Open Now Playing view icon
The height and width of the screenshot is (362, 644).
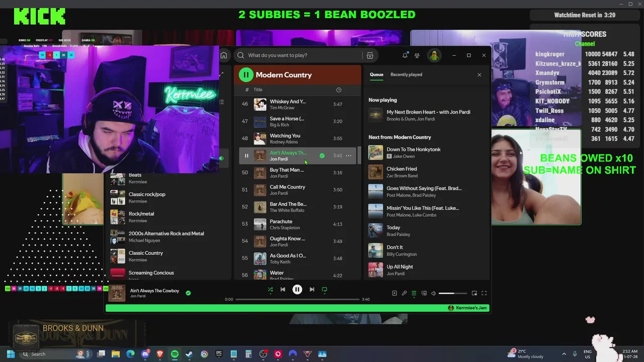click(394, 293)
